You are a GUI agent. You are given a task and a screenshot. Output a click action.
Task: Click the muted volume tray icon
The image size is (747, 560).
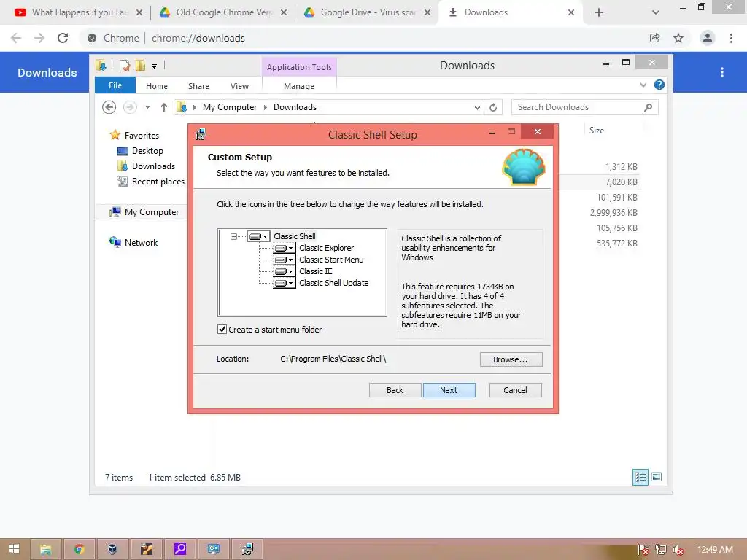678,550
